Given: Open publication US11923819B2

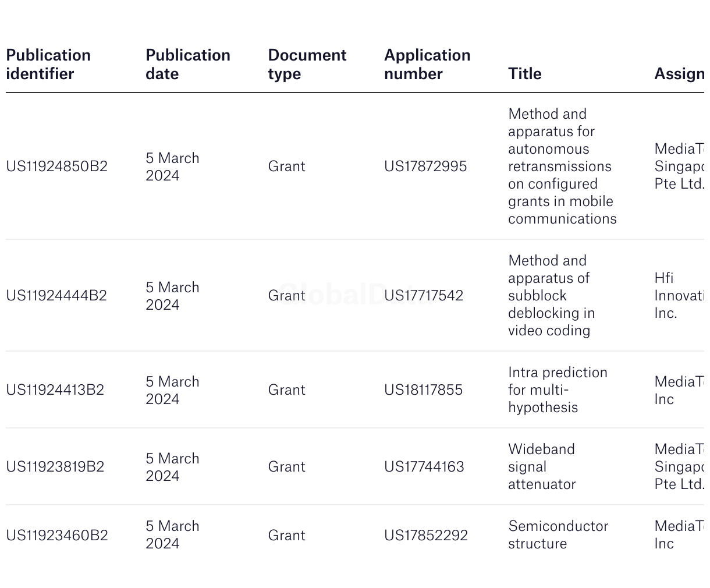Looking at the screenshot, I should coord(55,467).
